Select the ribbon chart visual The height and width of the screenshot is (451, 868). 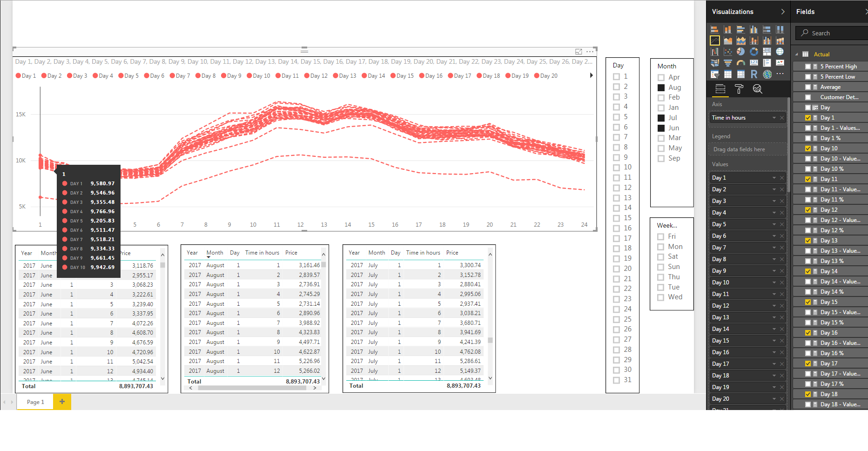[780, 40]
